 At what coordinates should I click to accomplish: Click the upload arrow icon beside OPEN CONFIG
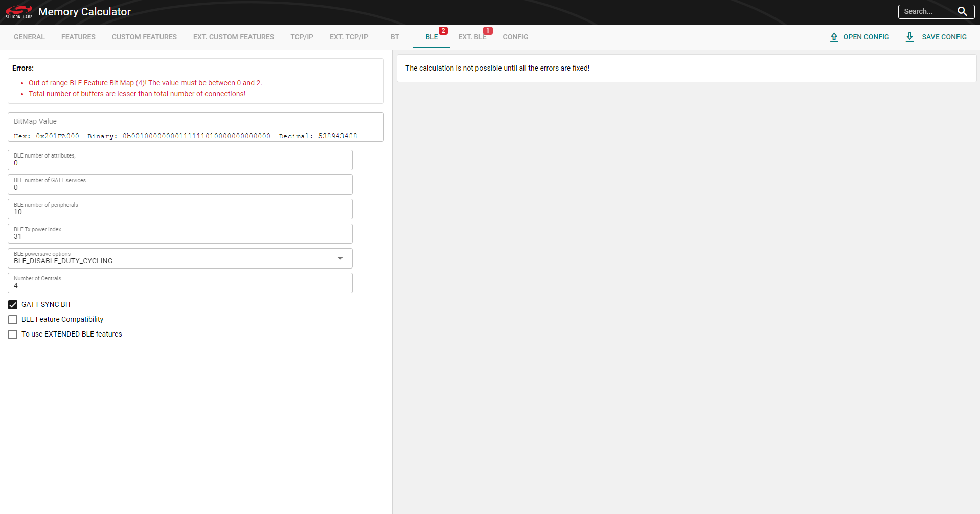[833, 37]
